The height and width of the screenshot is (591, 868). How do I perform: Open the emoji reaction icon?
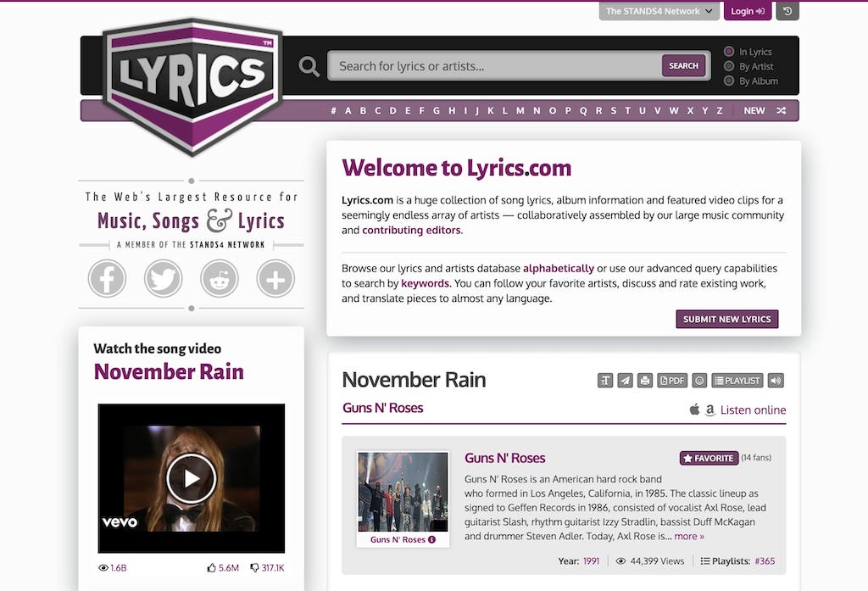[x=698, y=381]
